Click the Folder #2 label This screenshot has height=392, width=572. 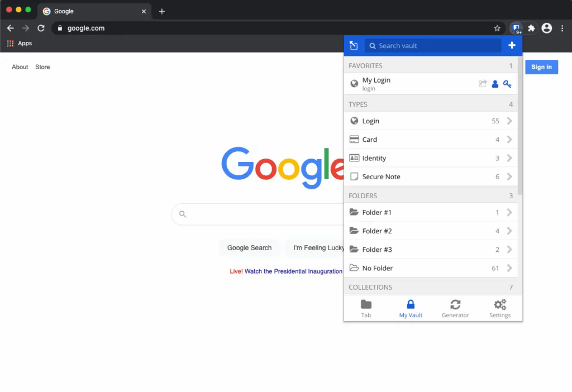click(377, 231)
